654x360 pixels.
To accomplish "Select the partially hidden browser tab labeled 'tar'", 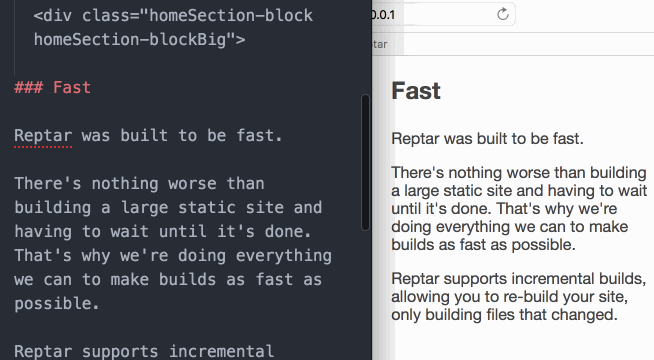I will pos(380,44).
